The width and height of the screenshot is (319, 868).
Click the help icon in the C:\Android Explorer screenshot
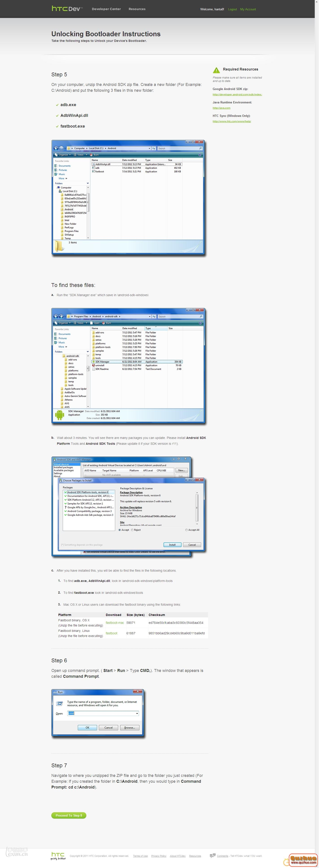(200, 155)
